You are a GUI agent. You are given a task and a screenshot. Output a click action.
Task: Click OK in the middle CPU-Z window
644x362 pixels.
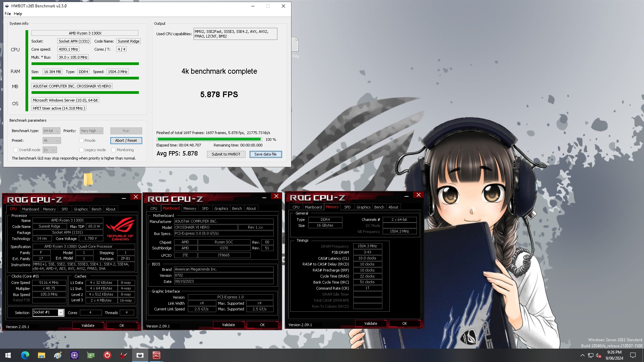point(262,325)
